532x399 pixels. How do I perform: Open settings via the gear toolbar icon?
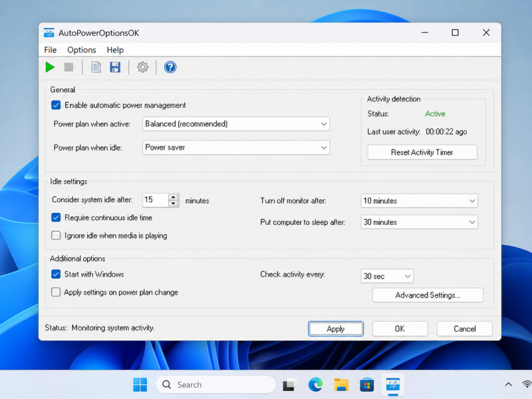(142, 67)
